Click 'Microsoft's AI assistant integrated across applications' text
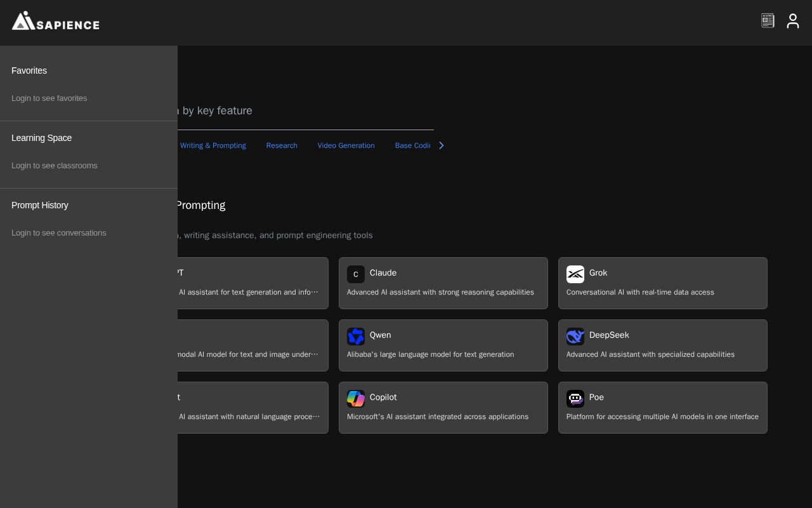This screenshot has width=812, height=508. click(x=438, y=417)
